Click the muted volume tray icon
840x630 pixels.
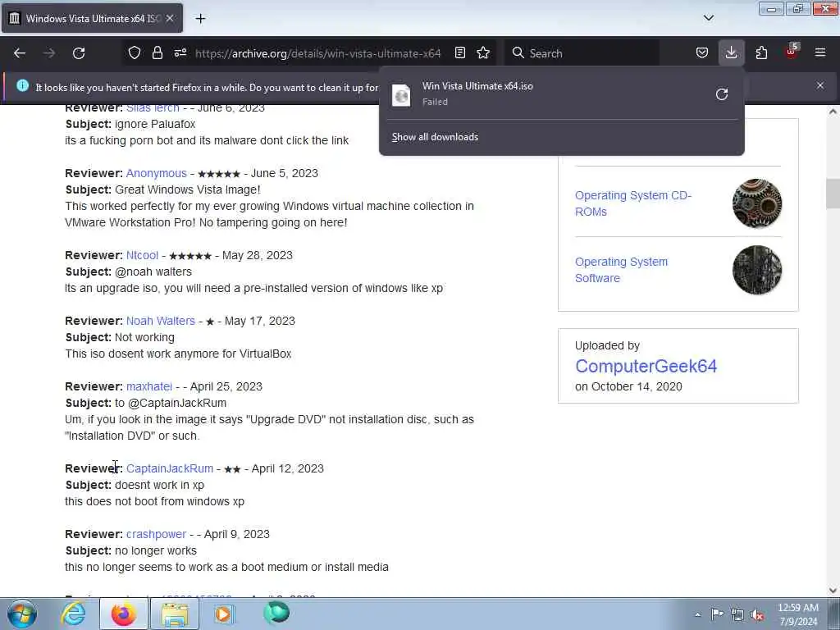[757, 614]
